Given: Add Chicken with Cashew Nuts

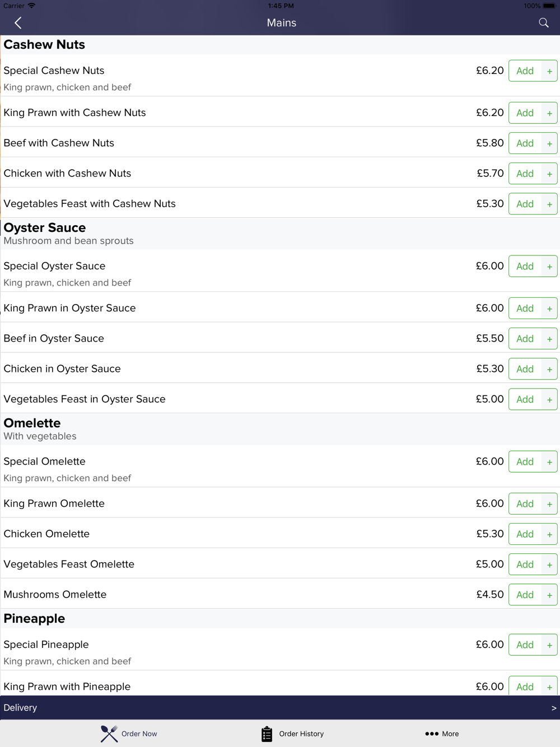Looking at the screenshot, I should 525,174.
